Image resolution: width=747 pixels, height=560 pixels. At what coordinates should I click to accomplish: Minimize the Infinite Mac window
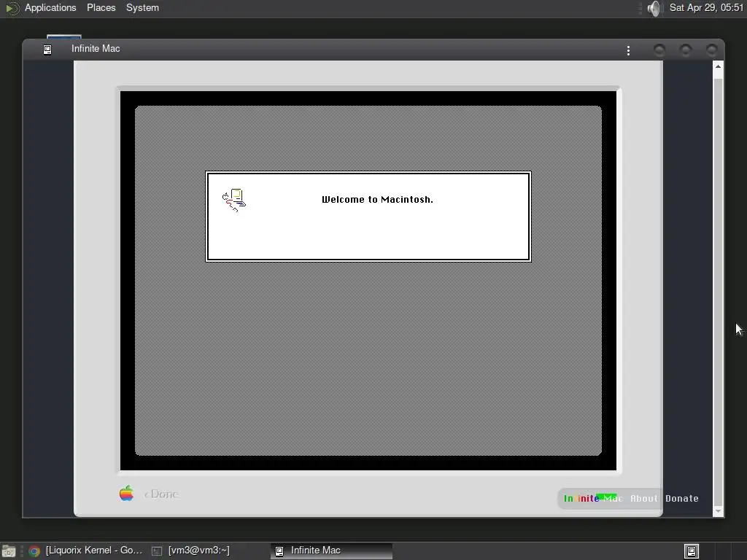659,50
